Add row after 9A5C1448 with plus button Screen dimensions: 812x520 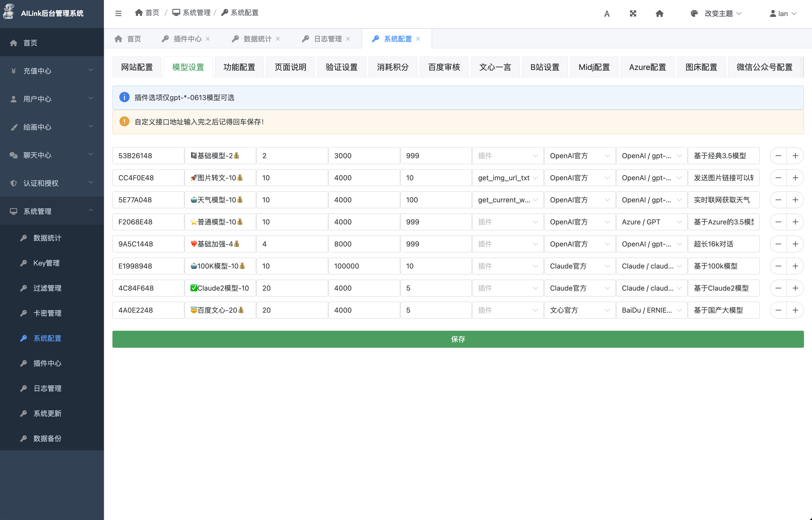795,244
